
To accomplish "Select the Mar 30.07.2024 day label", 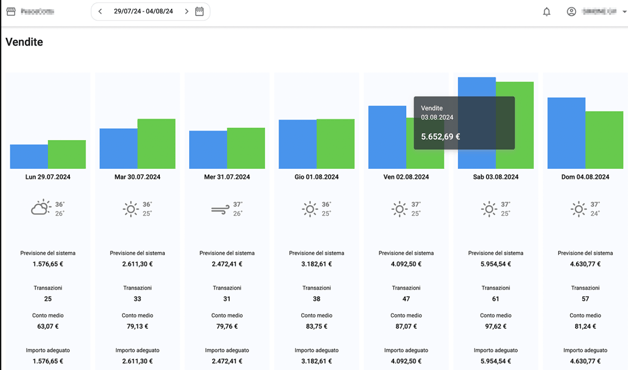I will tap(137, 177).
